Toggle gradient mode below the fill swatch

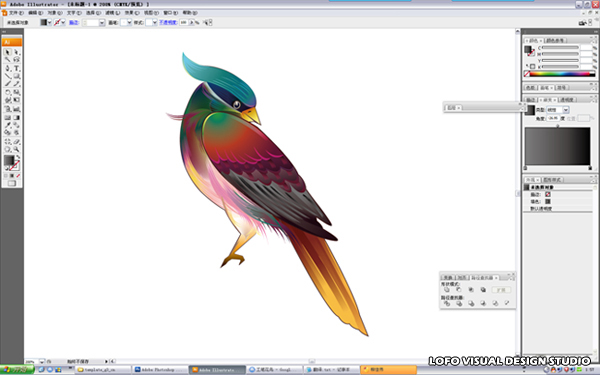point(12,176)
